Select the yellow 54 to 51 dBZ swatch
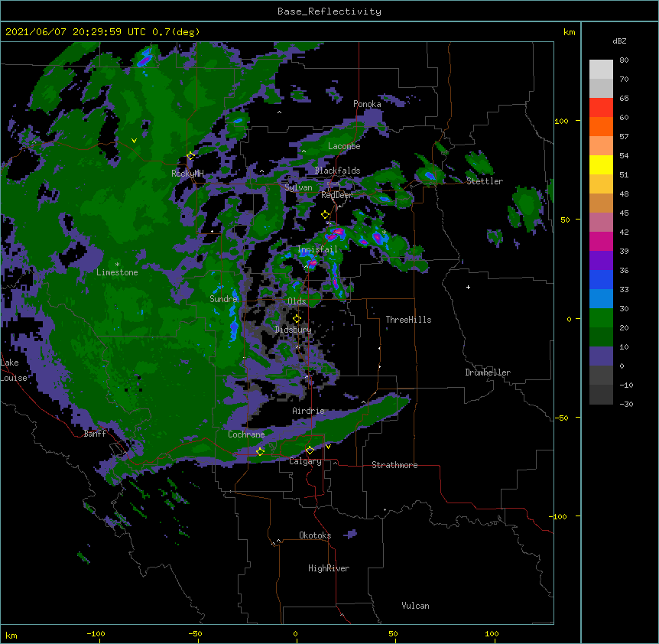This screenshot has height=644, width=659. [x=601, y=164]
